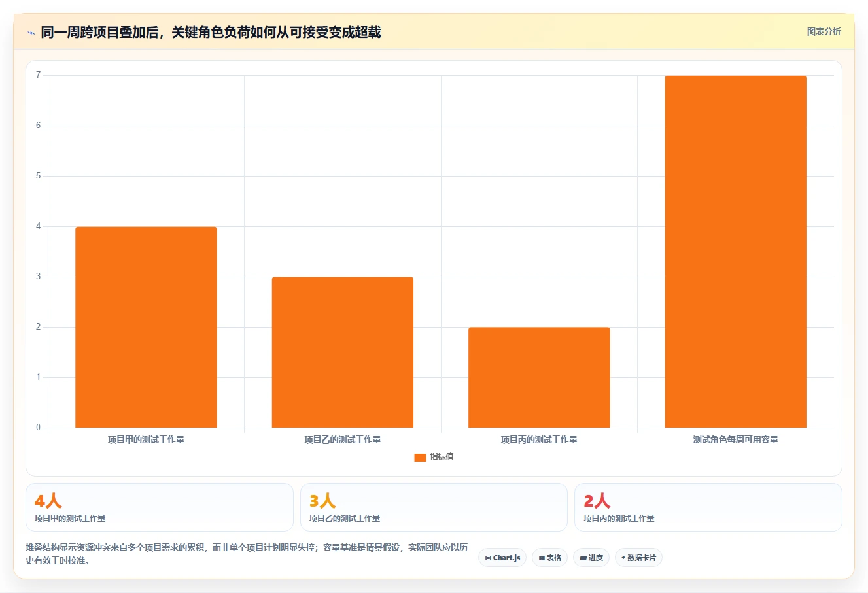
Task: Click the orange 指标值 legend swatch
Action: [420, 458]
